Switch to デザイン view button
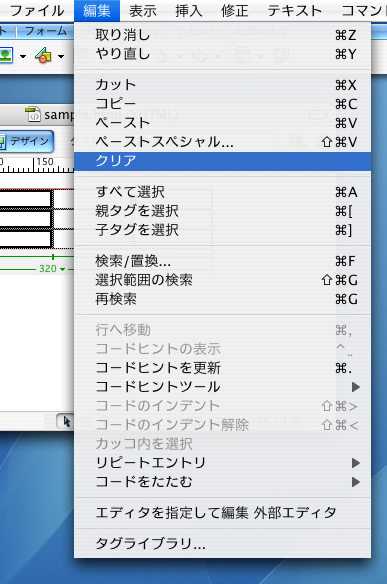Viewport: 387px width, 584px height. click(27, 141)
